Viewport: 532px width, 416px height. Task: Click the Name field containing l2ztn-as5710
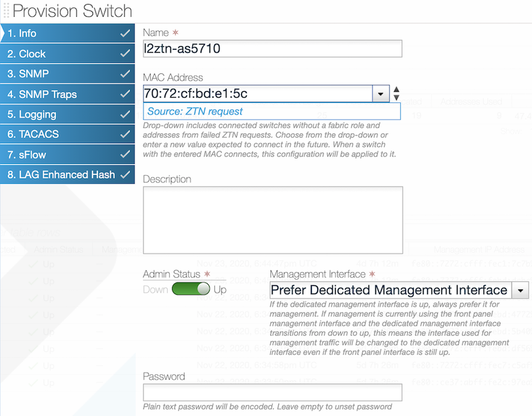click(272, 49)
